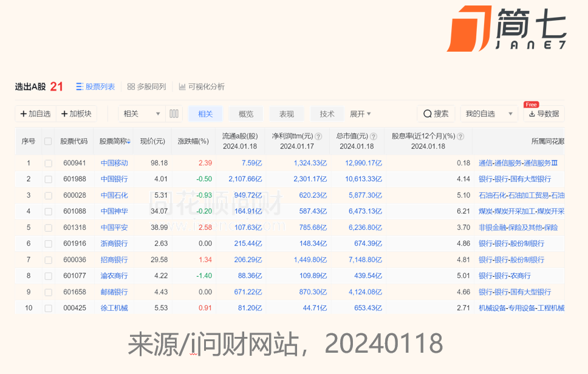Click 加自选 add to watchlist button
The height and width of the screenshot is (374, 588).
[36, 114]
